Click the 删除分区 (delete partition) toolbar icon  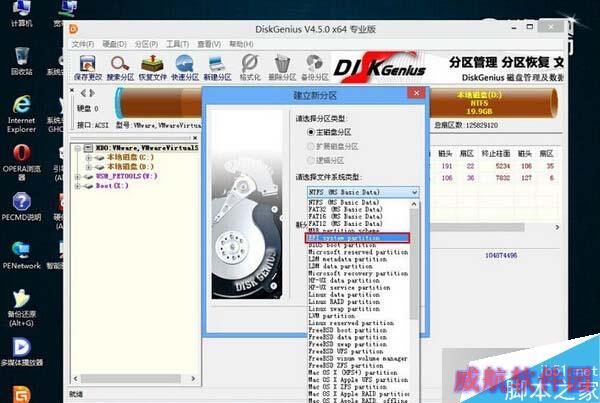(282, 67)
